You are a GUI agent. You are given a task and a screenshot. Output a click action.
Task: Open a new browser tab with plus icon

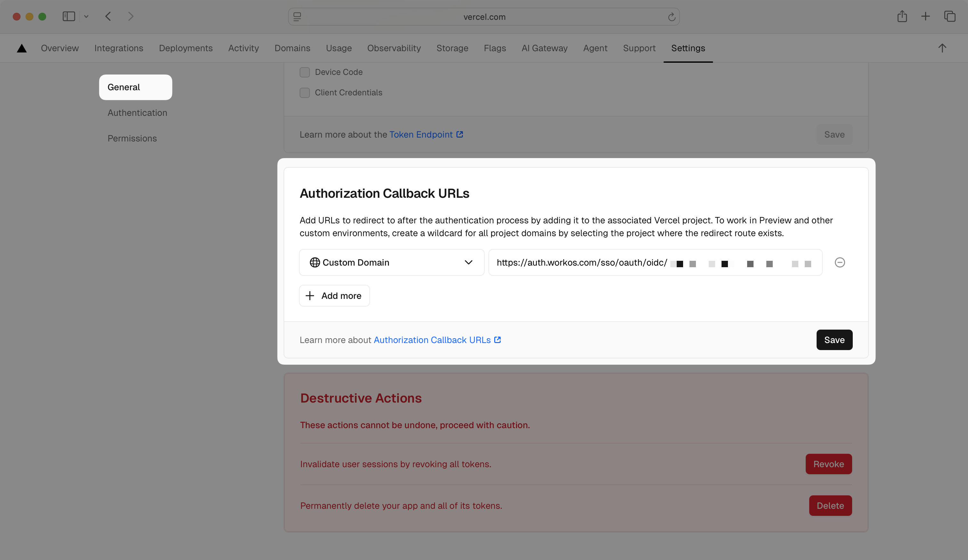pos(925,17)
